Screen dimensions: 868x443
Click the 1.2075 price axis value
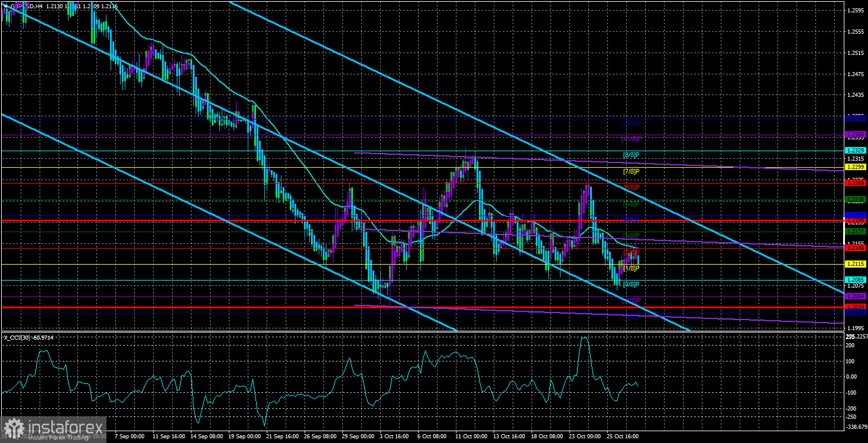(x=856, y=286)
